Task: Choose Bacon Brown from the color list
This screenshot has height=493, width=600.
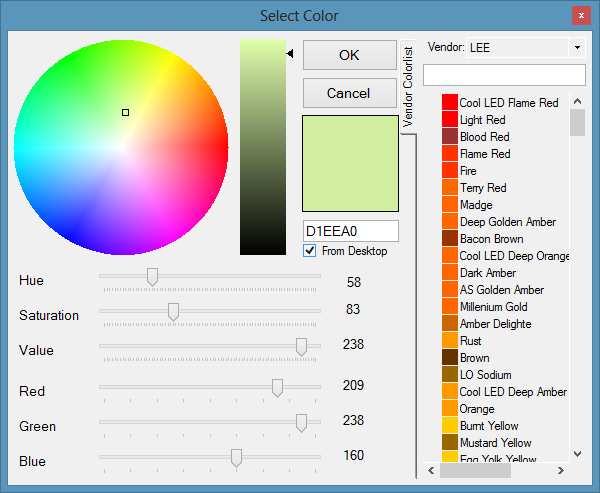Action: coord(491,239)
